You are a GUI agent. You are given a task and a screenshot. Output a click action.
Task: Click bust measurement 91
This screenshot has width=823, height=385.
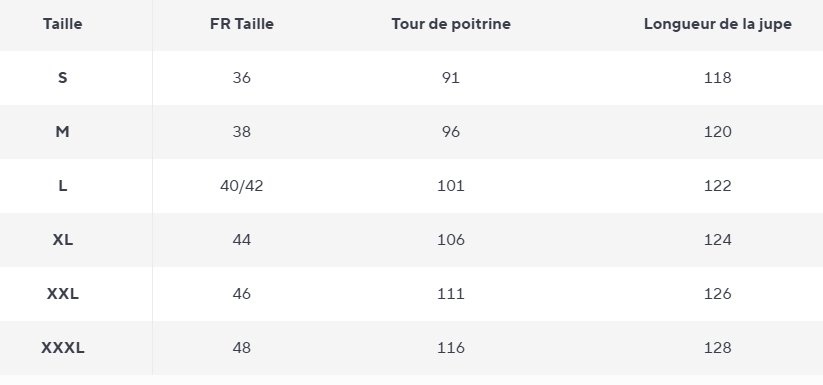(451, 78)
